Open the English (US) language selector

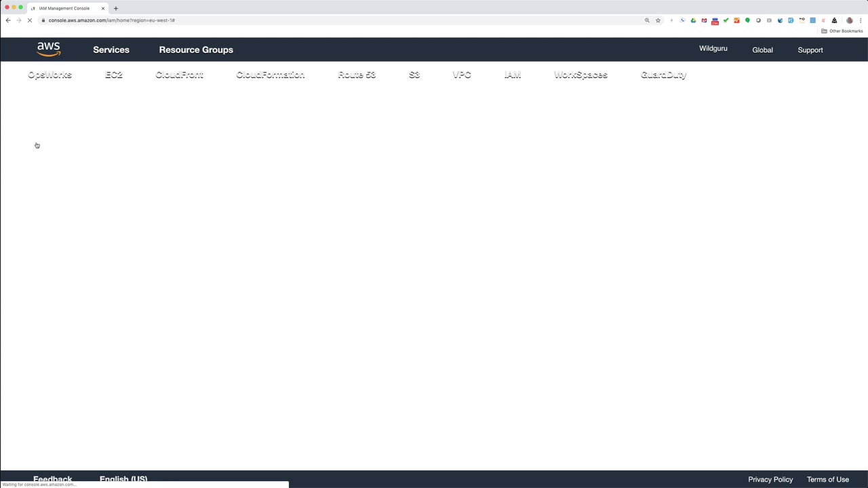coord(123,479)
